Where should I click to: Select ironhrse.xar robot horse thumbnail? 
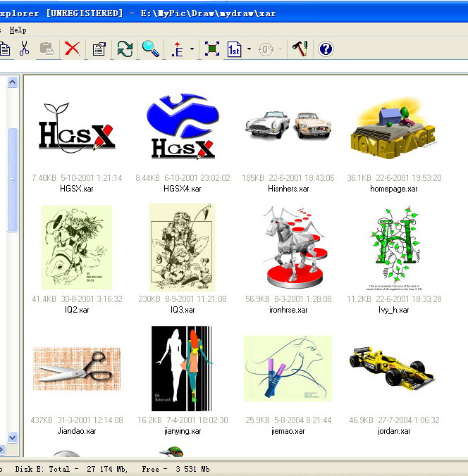pyautogui.click(x=295, y=247)
